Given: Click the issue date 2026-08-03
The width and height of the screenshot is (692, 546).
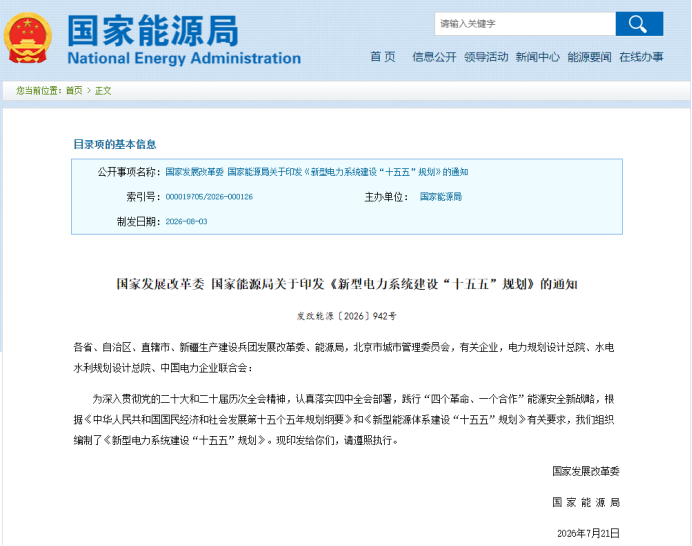Looking at the screenshot, I should pyautogui.click(x=186, y=222).
